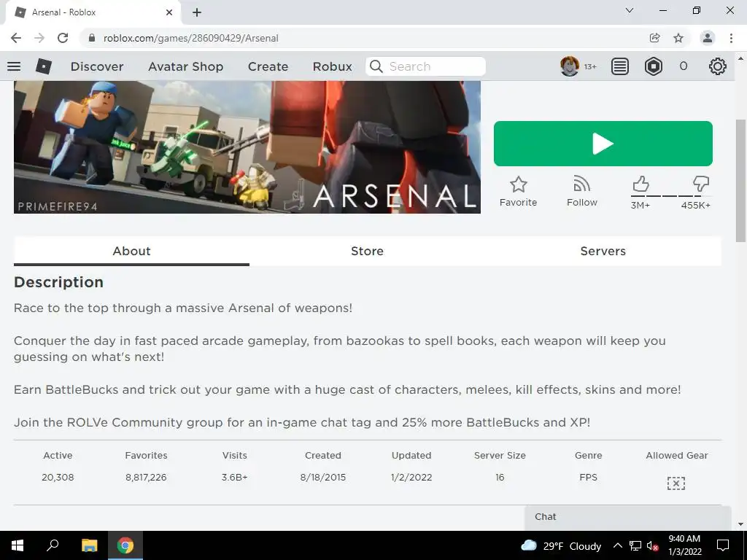Image resolution: width=747 pixels, height=560 pixels.
Task: Switch to the Servers tab
Action: click(603, 251)
